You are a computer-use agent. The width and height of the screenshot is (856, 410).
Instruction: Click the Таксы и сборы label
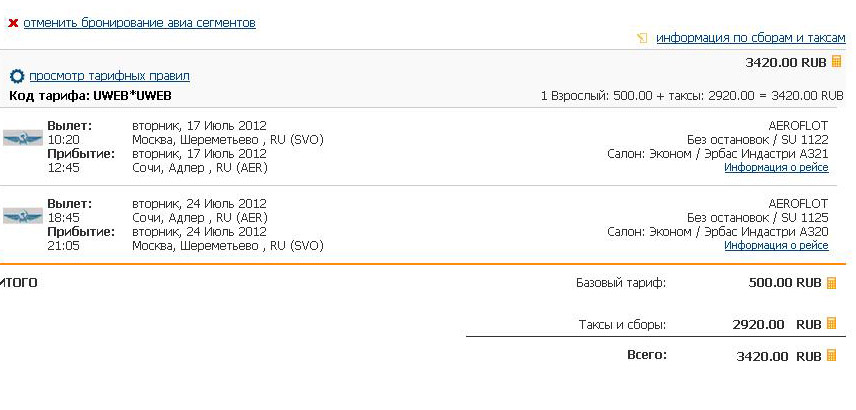pyautogui.click(x=622, y=325)
